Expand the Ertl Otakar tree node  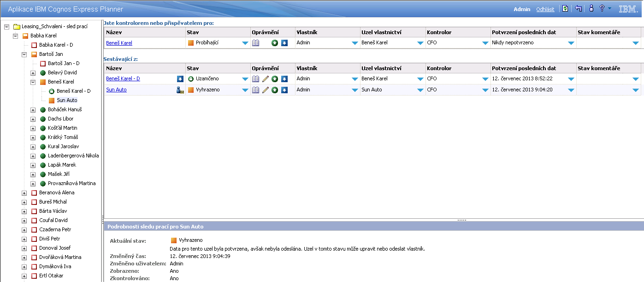(x=24, y=276)
